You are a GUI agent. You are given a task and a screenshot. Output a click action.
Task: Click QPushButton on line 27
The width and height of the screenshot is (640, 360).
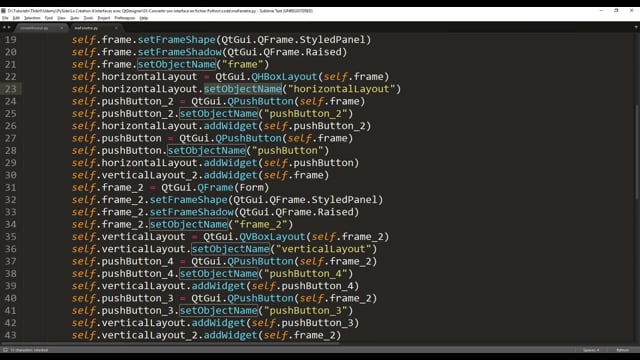[248, 138]
